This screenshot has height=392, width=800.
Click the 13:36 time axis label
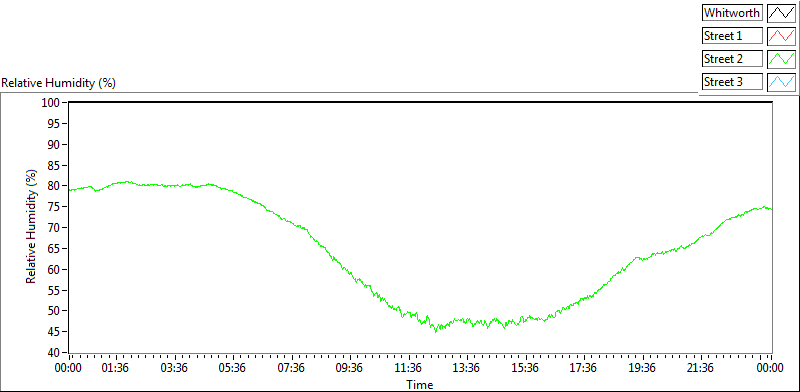467,368
